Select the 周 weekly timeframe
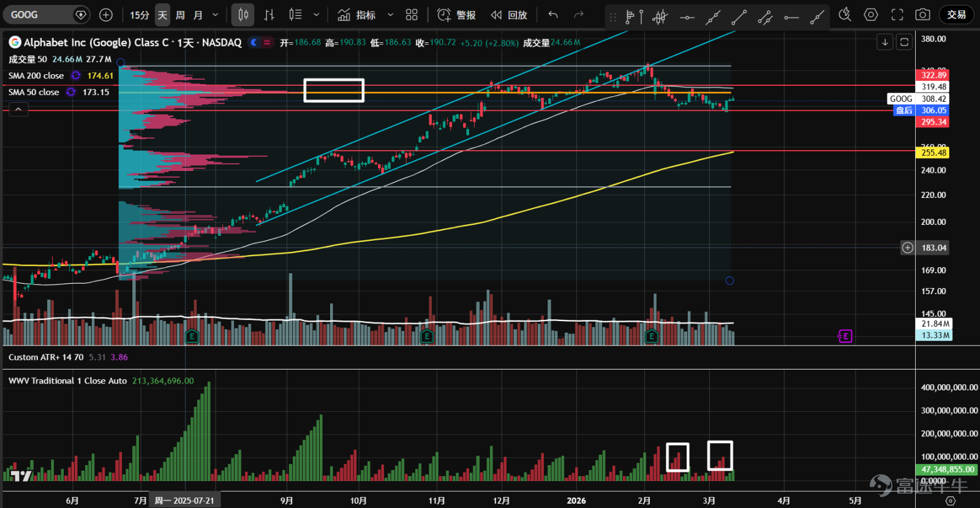This screenshot has height=508, width=980. pyautogui.click(x=180, y=15)
